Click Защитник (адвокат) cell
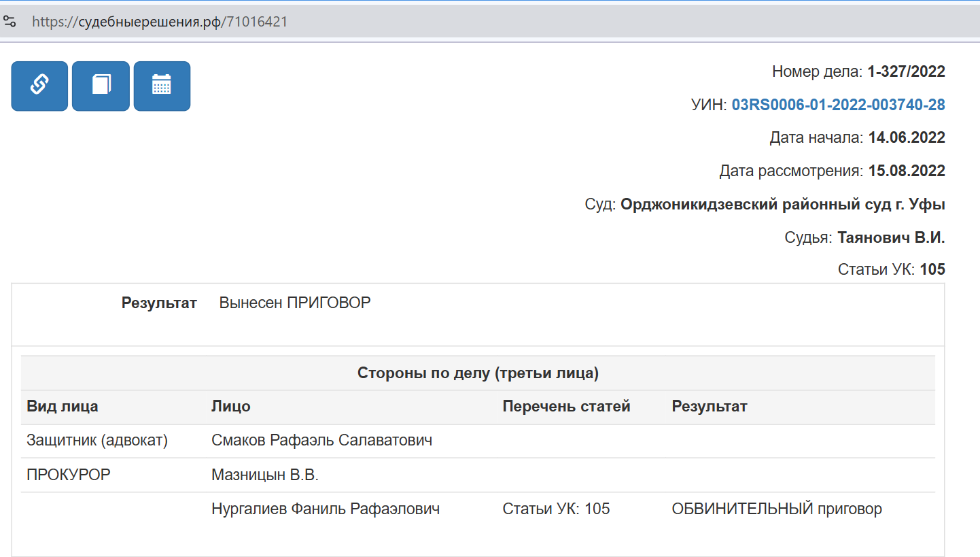Image resolution: width=980 pixels, height=557 pixels. click(97, 441)
